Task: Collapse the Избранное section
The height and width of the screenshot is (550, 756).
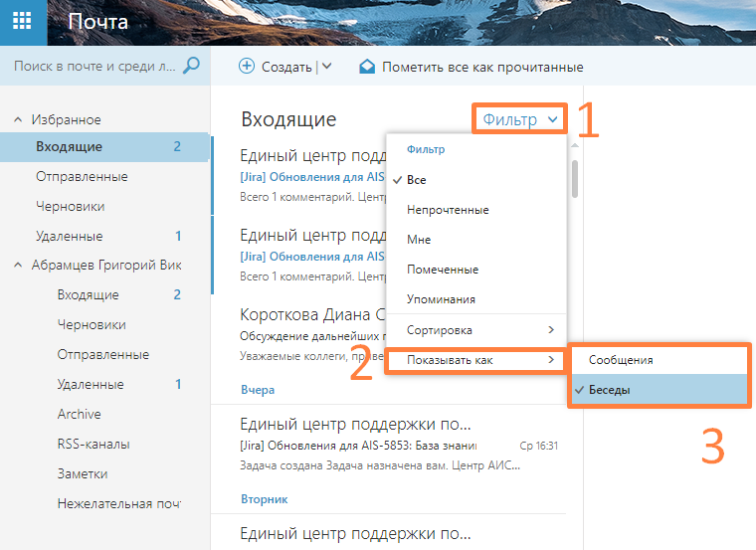Action: [x=17, y=119]
